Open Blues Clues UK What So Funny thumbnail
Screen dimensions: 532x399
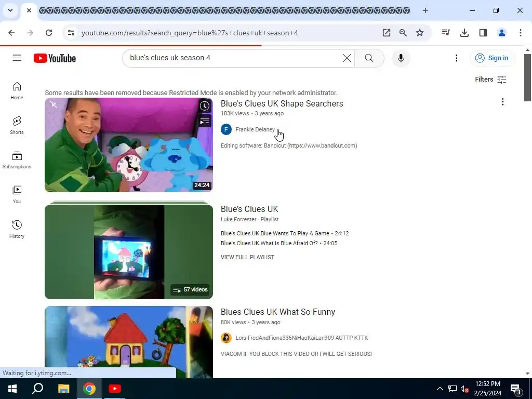point(129,342)
